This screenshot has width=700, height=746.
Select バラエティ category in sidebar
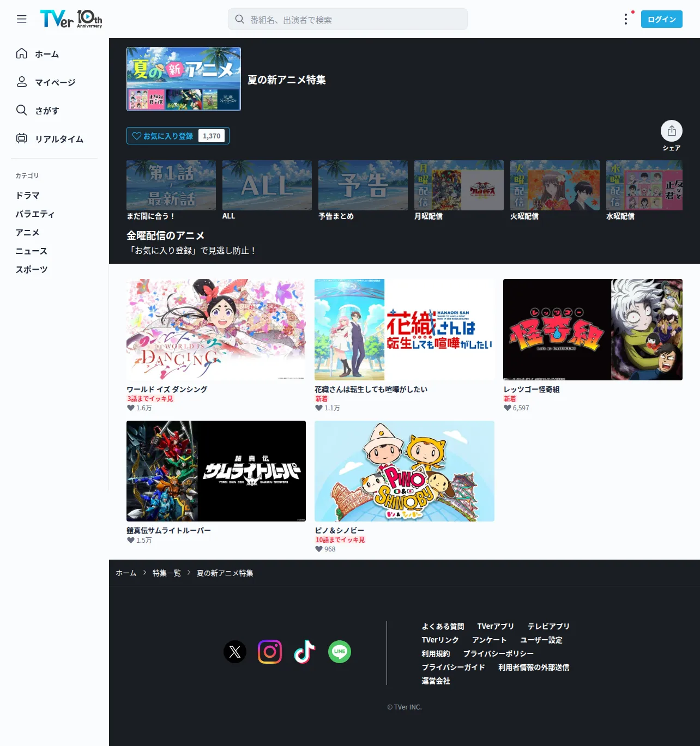35,214
